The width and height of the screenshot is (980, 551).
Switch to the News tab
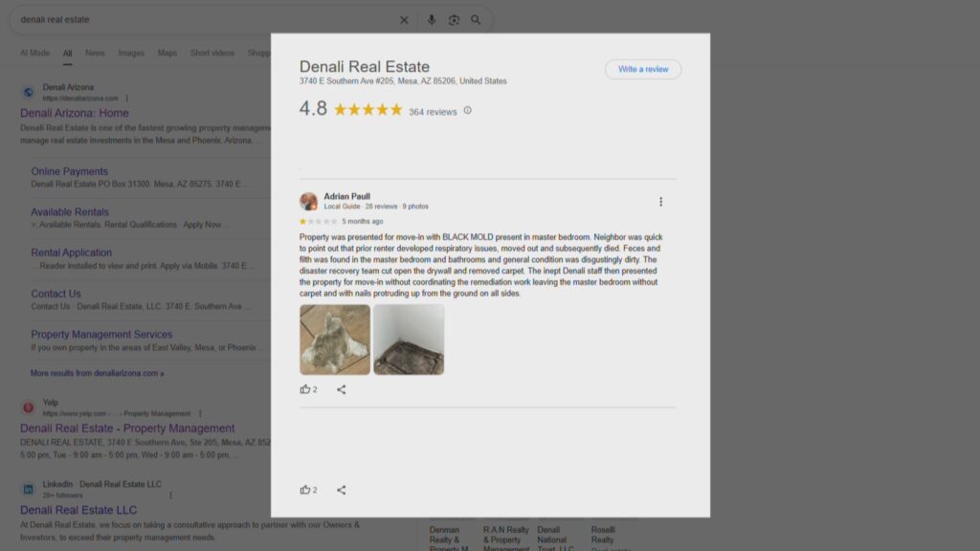[95, 54]
